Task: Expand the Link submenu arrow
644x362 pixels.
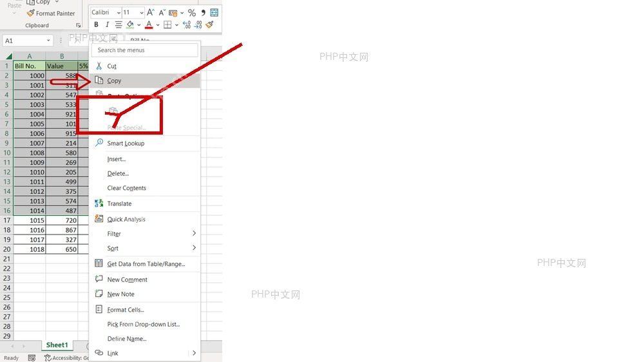Action: [194, 352]
